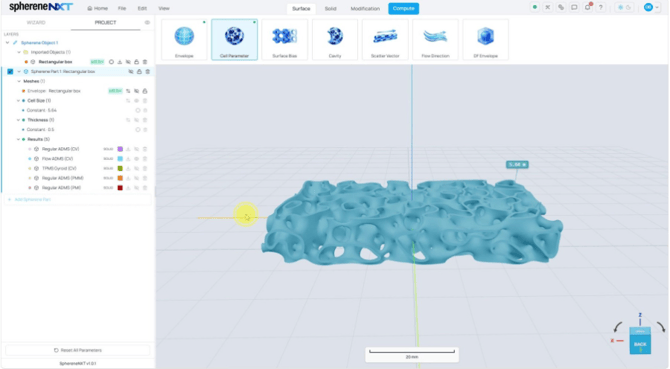Download the Rectangular box imported mesh
The height and width of the screenshot is (369, 670).
[x=120, y=62]
